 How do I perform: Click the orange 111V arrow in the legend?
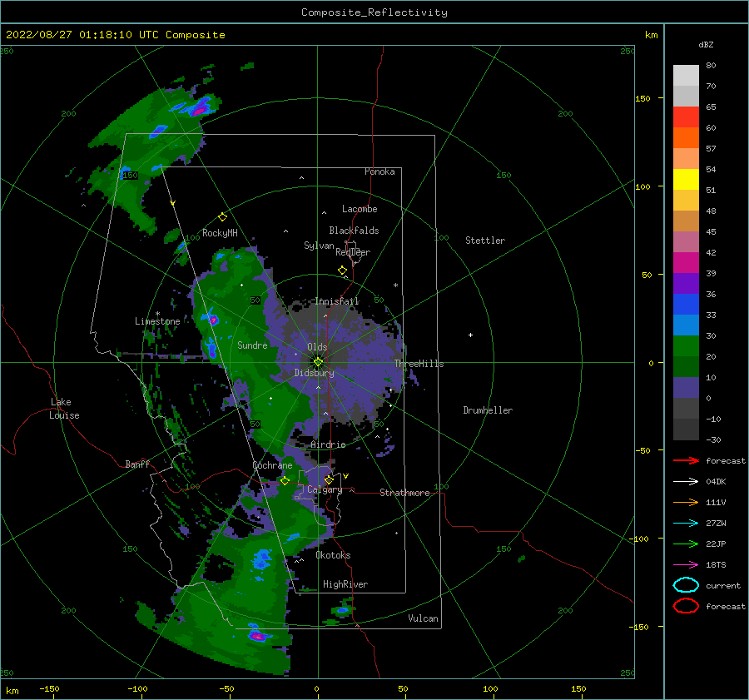pos(686,502)
